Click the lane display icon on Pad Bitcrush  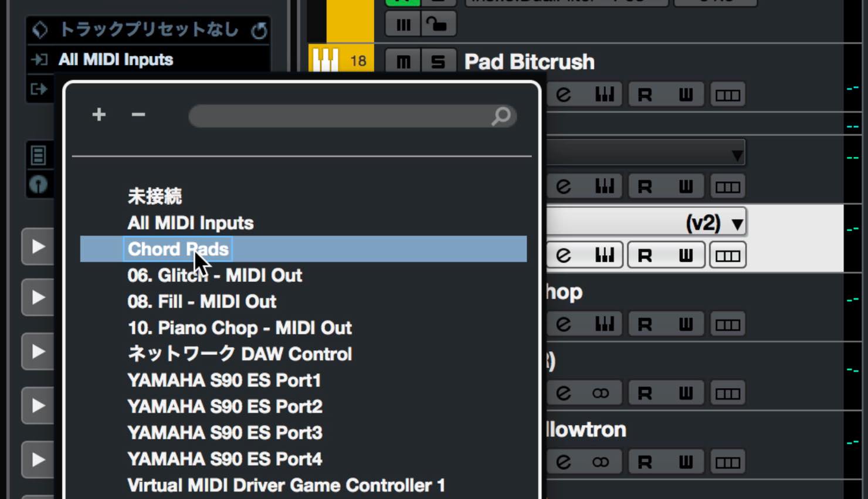728,95
